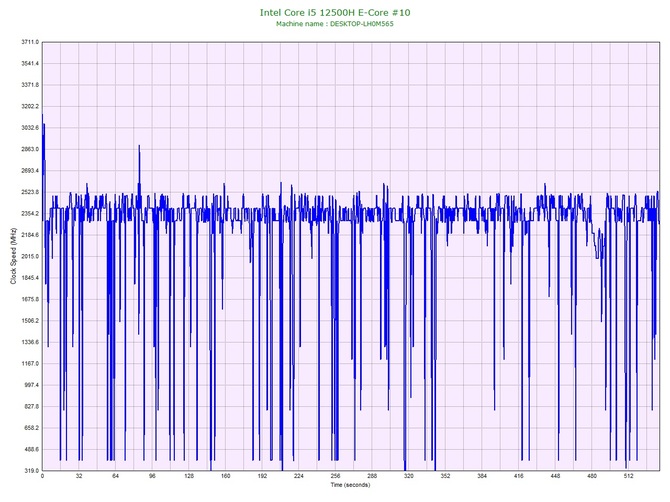Click the chart title Intel Core i5 12500H E-Core #10

335,12
